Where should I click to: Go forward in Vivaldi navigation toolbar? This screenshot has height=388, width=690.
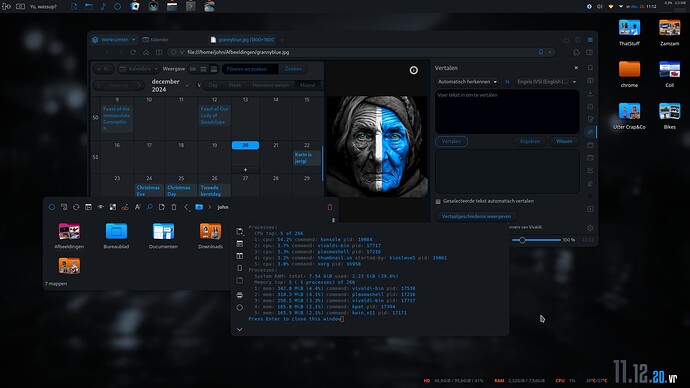point(121,52)
